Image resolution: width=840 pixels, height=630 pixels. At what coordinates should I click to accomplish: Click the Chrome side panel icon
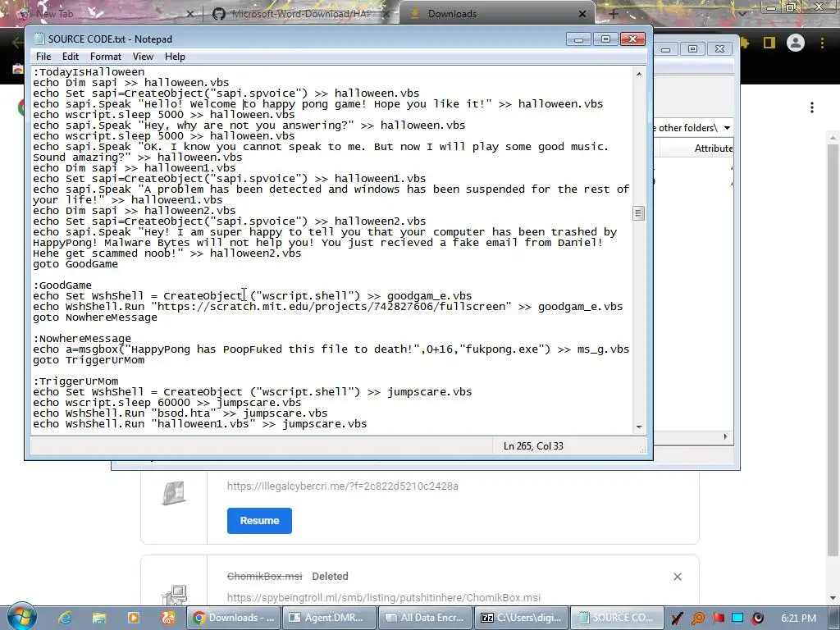(769, 43)
